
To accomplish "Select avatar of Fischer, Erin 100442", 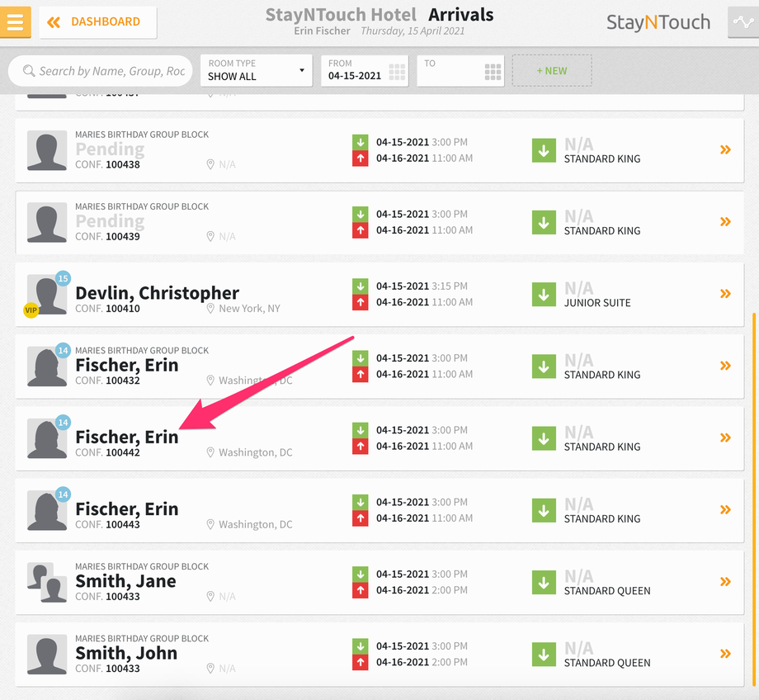I will 47,438.
